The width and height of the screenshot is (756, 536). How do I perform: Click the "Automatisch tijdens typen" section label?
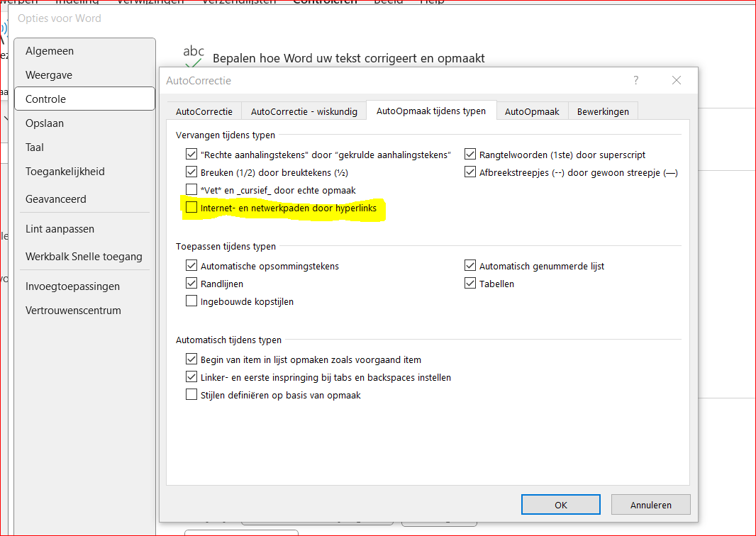tap(228, 340)
